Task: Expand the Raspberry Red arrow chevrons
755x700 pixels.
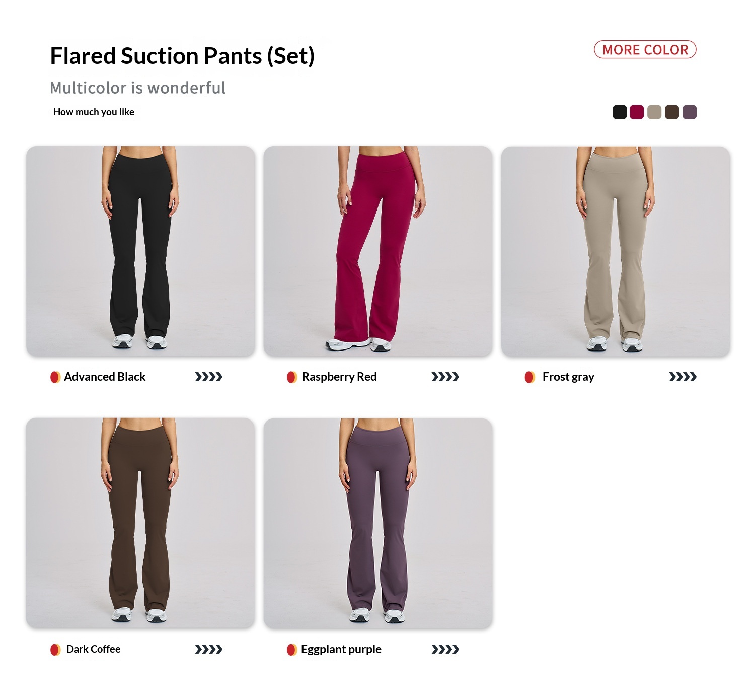Action: 445,377
